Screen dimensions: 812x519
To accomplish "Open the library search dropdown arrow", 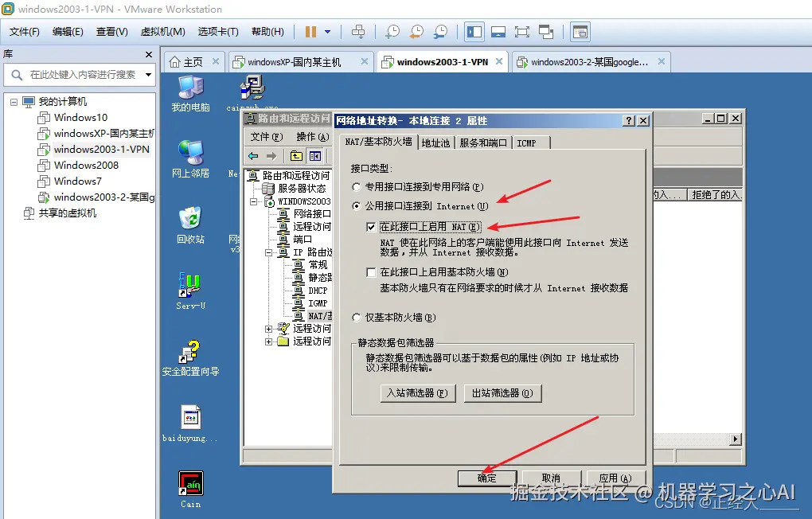I will tap(148, 75).
